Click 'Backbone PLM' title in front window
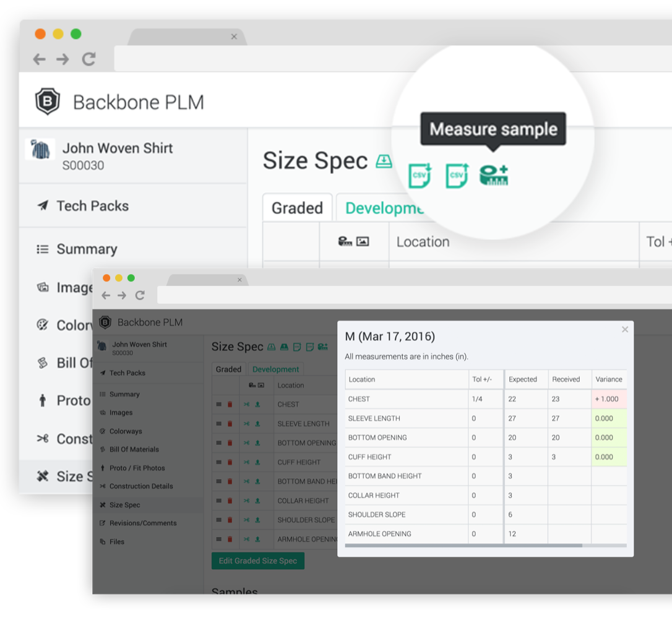Image resolution: width=672 pixels, height=620 pixels. tap(150, 322)
